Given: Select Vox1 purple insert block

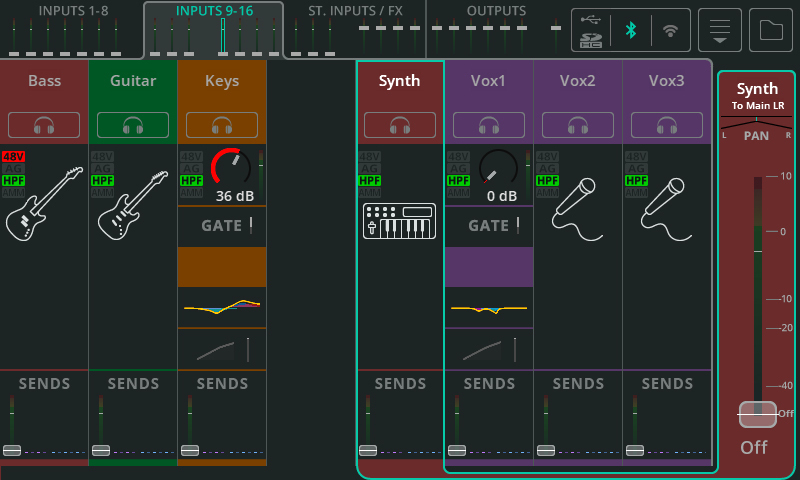Looking at the screenshot, I should (x=489, y=267).
